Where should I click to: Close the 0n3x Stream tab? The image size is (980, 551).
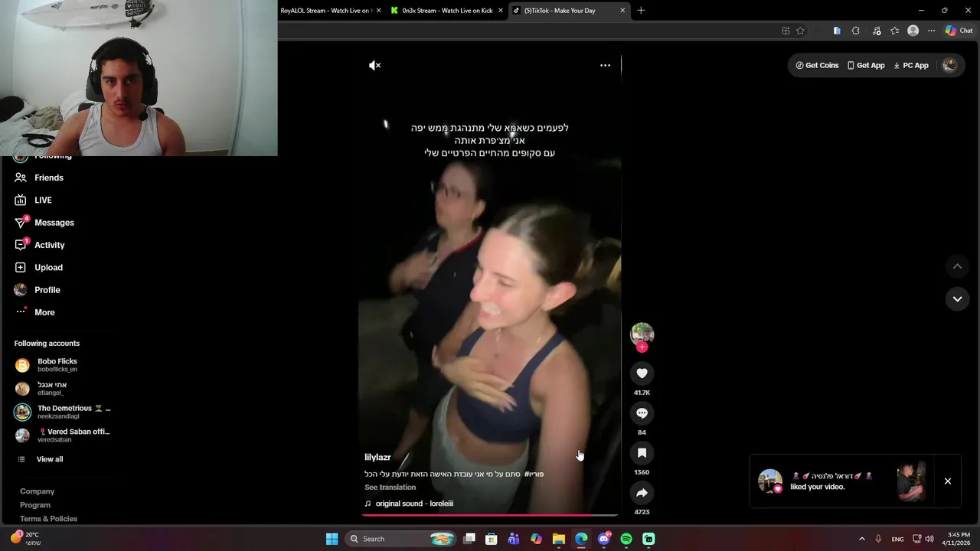point(501,11)
